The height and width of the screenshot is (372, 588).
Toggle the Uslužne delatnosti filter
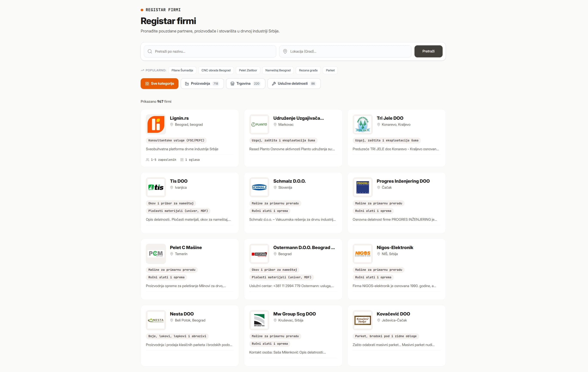pos(294,83)
